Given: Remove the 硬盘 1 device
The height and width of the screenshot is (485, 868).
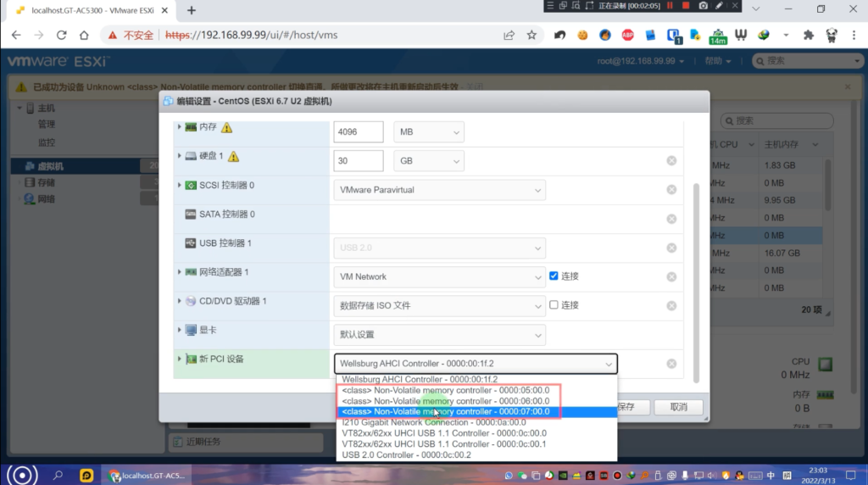Looking at the screenshot, I should 671,161.
